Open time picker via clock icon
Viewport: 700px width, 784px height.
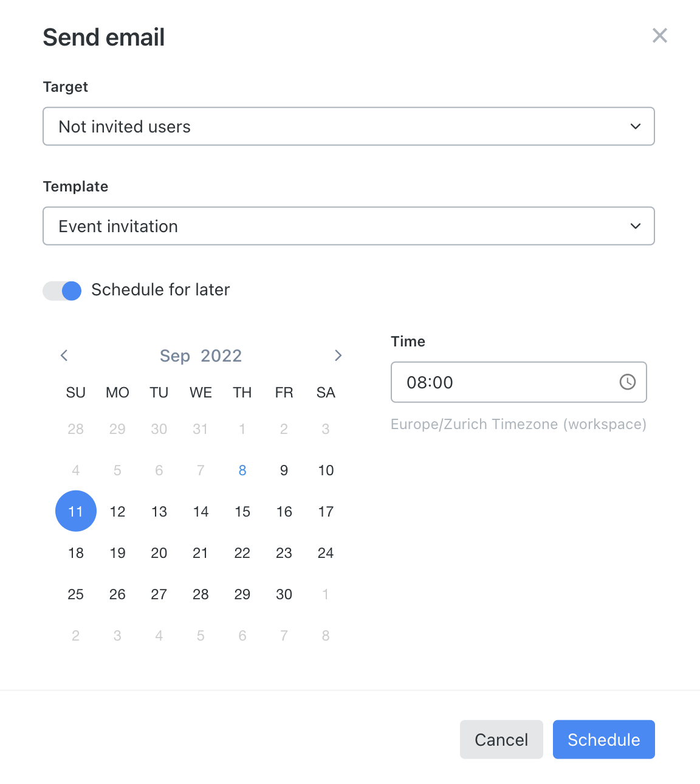click(627, 382)
